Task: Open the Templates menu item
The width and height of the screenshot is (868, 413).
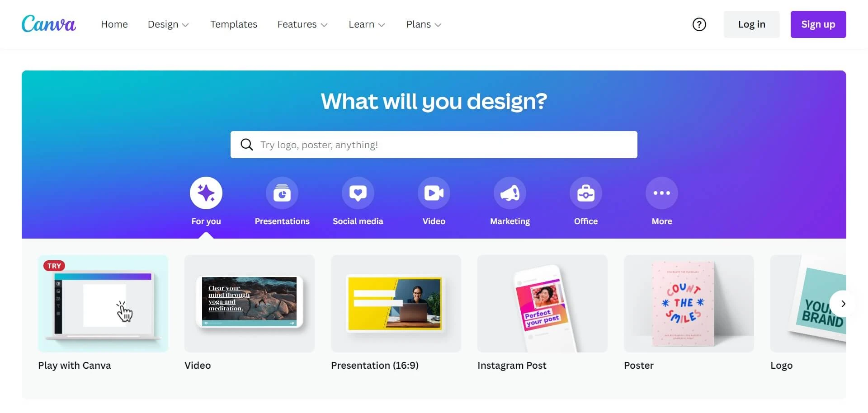Action: click(x=234, y=24)
